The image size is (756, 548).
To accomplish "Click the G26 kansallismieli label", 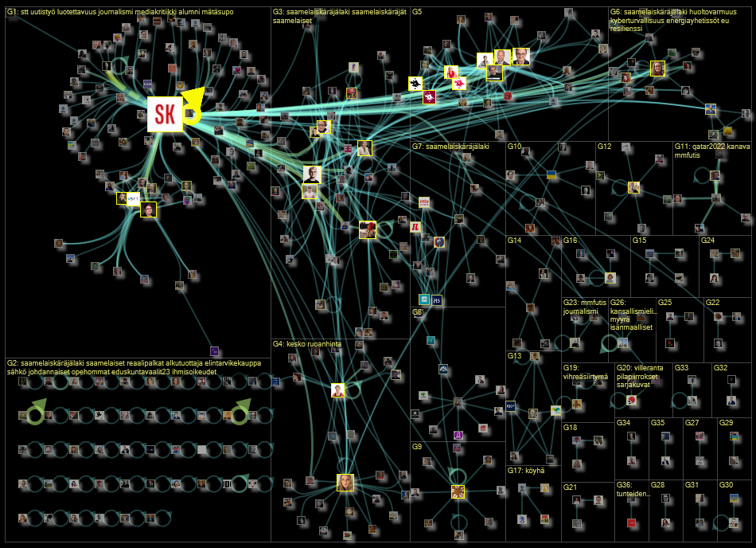I will pos(633,315).
